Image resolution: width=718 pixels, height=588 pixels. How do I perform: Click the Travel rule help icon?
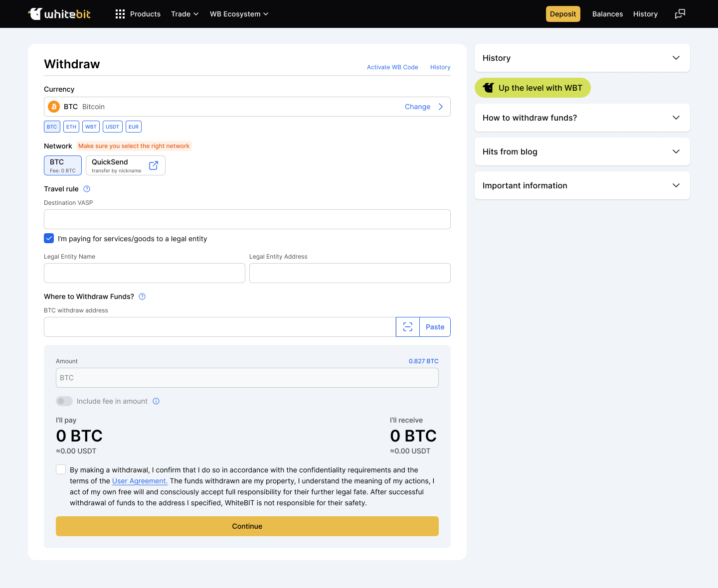[87, 189]
